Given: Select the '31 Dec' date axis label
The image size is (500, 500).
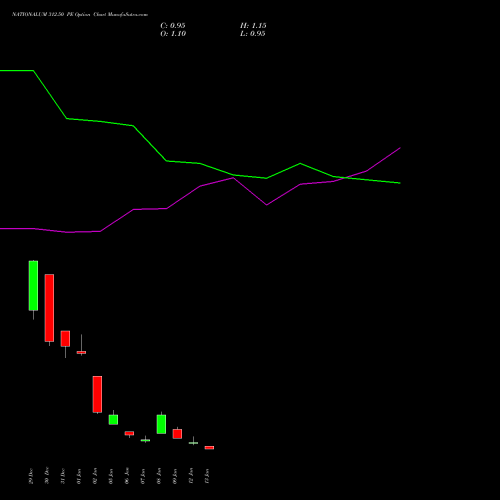Looking at the screenshot, I should pos(63,476).
